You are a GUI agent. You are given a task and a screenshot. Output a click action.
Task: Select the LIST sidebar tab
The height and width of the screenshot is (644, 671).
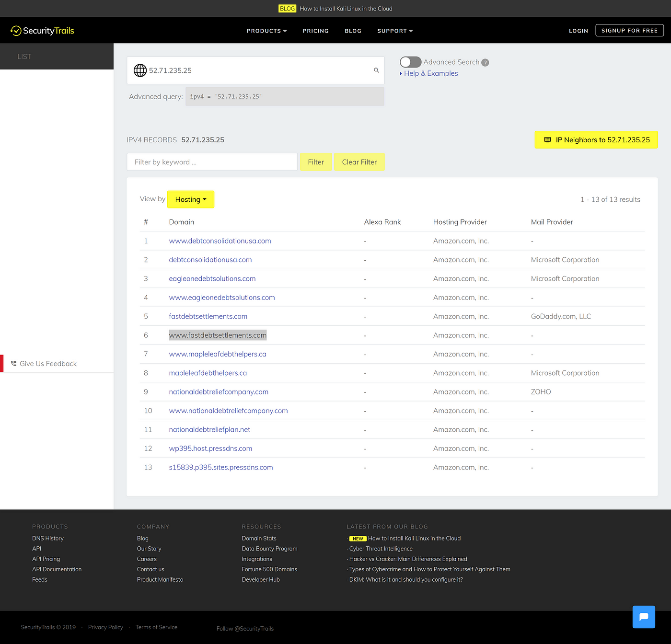[57, 57]
